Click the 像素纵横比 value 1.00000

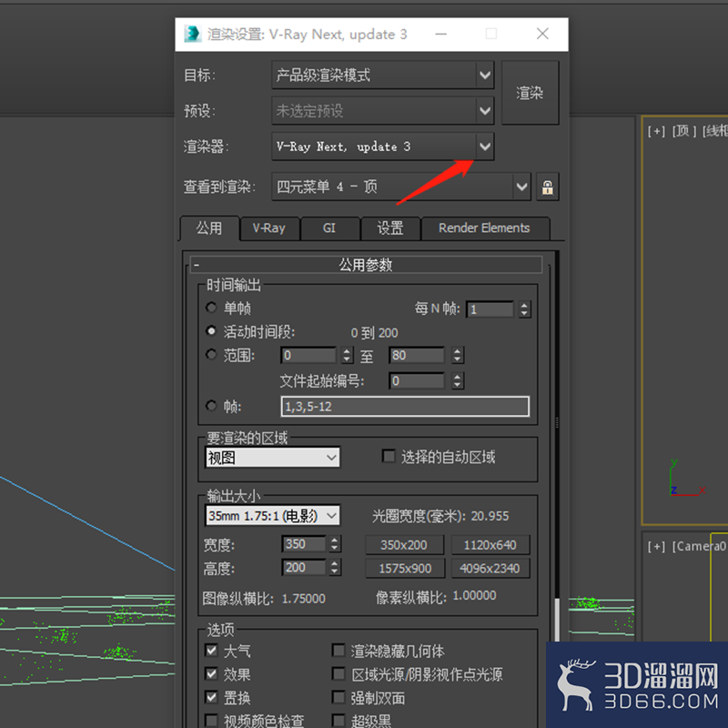474,596
